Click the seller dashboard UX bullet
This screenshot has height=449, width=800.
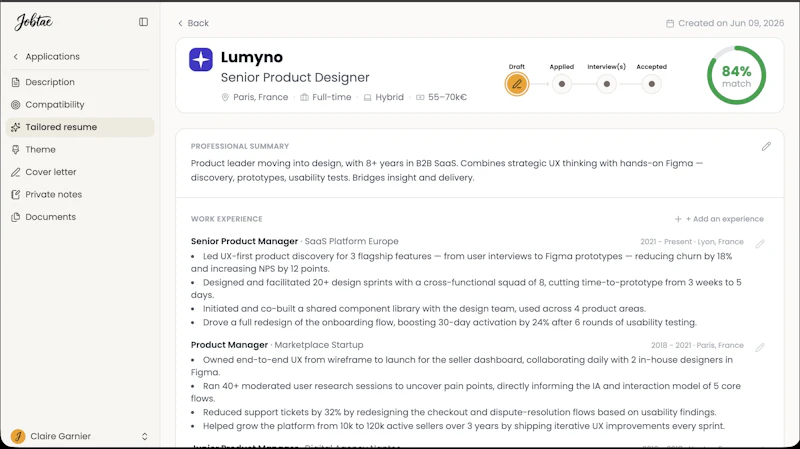click(x=462, y=366)
